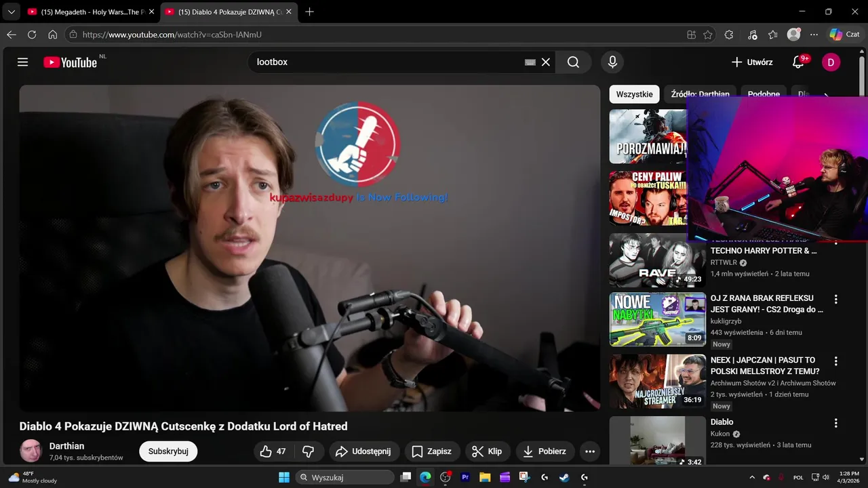868x488 pixels.
Task: Start voice search with the microphone icon
Action: coord(612,62)
